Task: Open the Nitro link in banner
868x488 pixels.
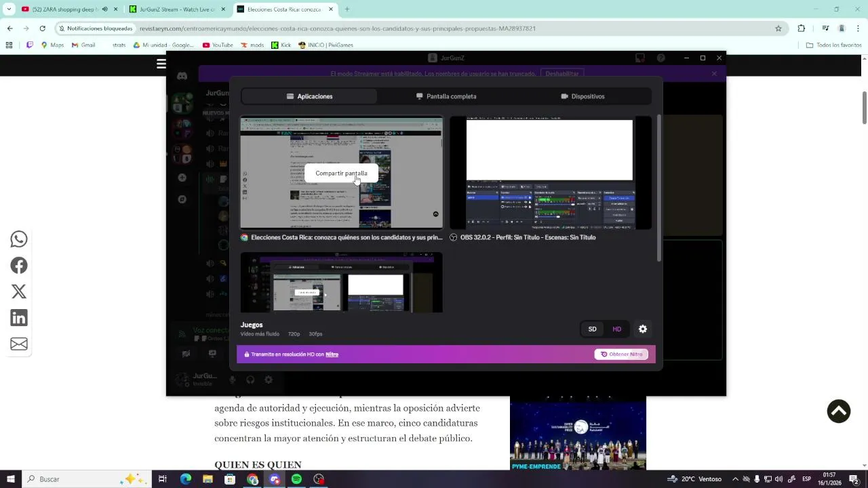Action: [332, 354]
